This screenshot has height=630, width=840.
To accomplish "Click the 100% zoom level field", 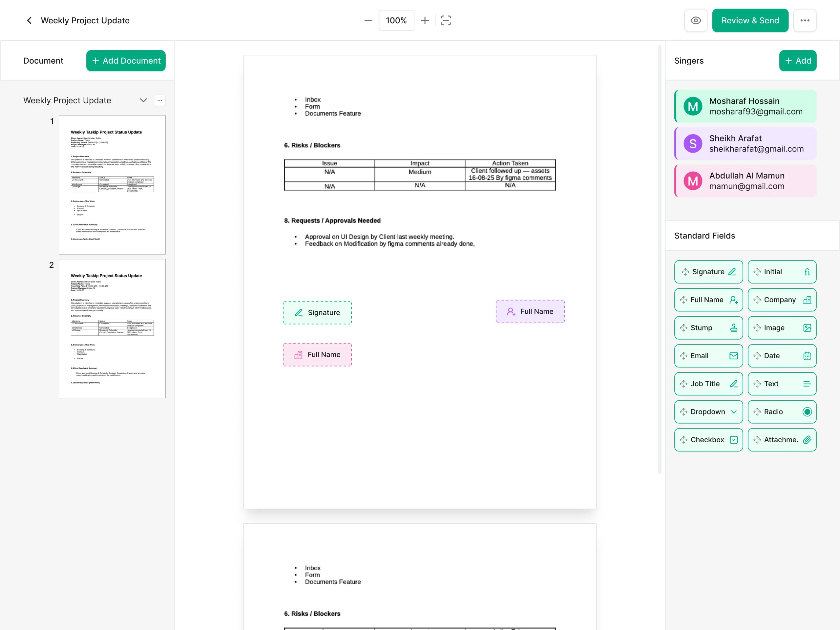I will click(x=396, y=20).
